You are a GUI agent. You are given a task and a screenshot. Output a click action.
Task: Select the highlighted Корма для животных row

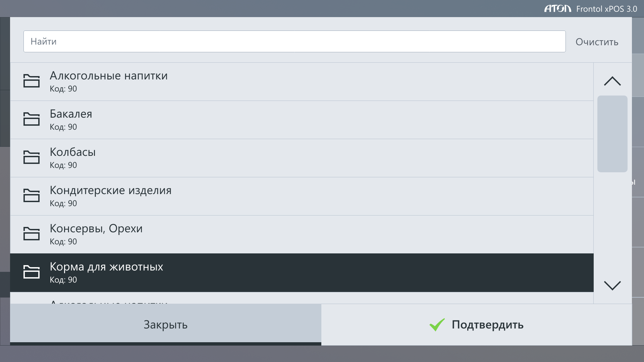[302, 273]
